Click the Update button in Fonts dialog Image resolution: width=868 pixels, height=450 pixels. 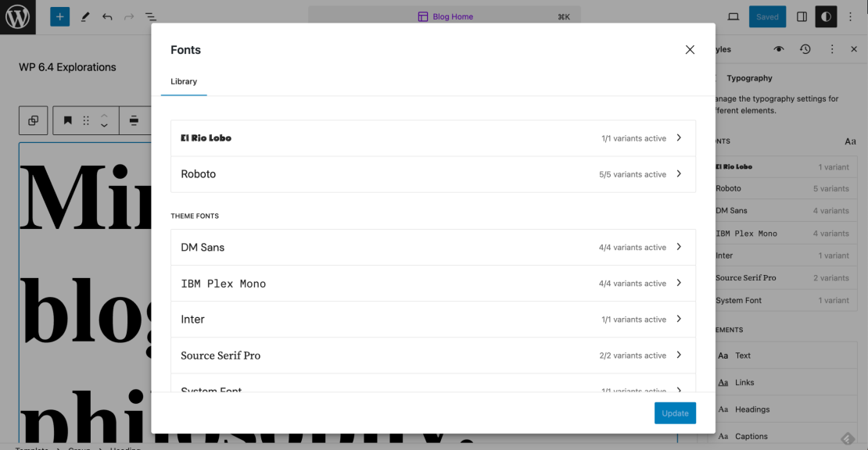(x=674, y=412)
